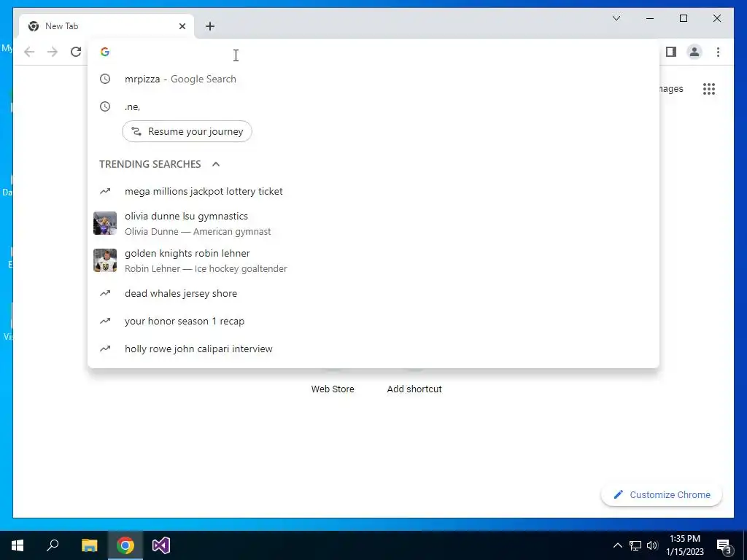This screenshot has height=560, width=747.
Task: Select mega millions jackpot lottery ticket
Action: [373, 192]
